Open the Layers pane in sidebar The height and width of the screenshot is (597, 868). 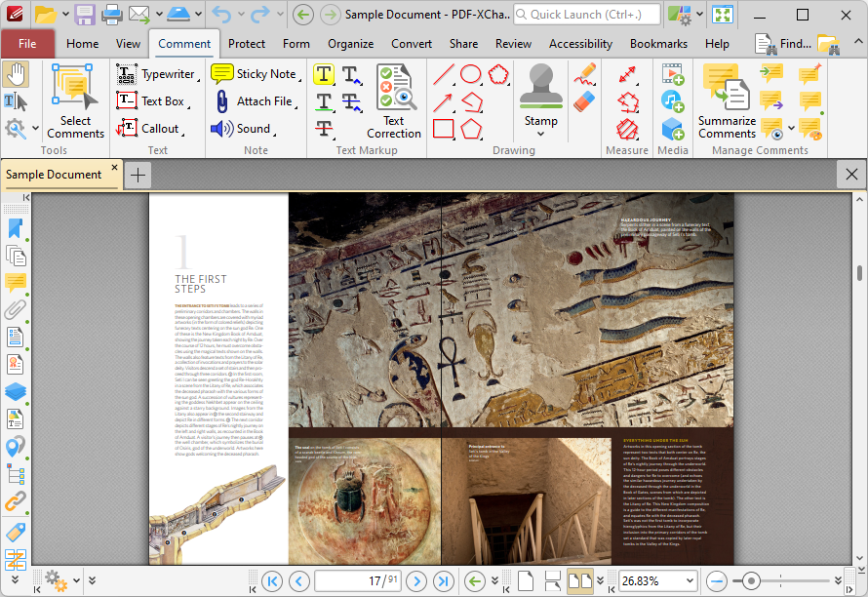click(x=16, y=391)
